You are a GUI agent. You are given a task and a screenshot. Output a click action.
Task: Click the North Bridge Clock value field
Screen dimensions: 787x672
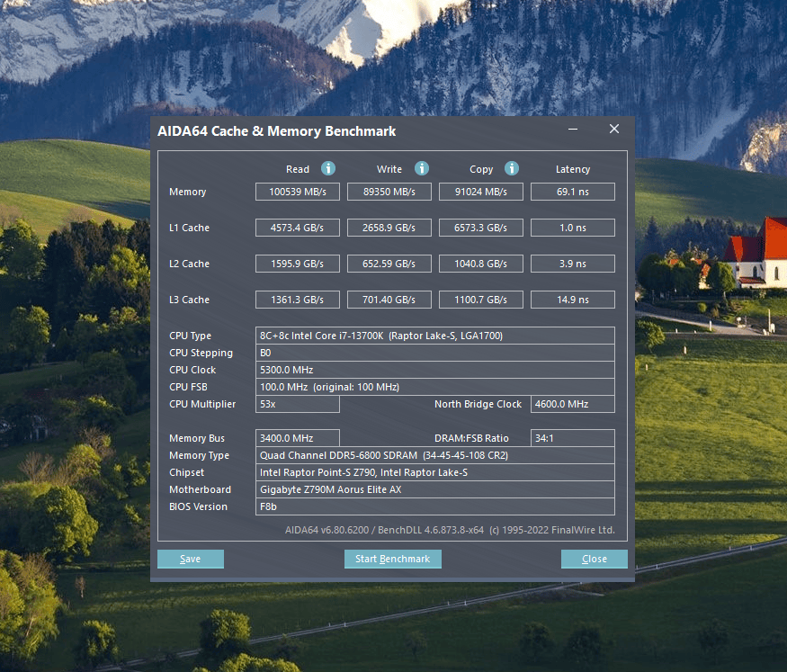[x=572, y=404]
